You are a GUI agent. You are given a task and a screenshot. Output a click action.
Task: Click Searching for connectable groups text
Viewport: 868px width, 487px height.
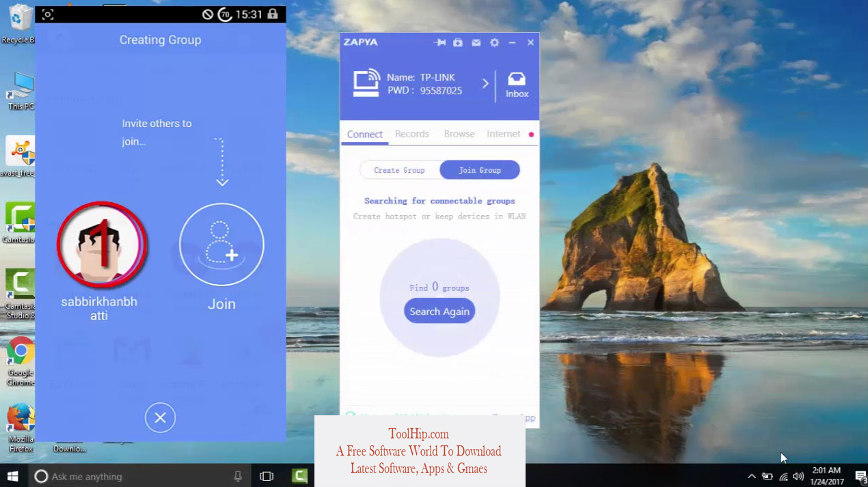[439, 201]
